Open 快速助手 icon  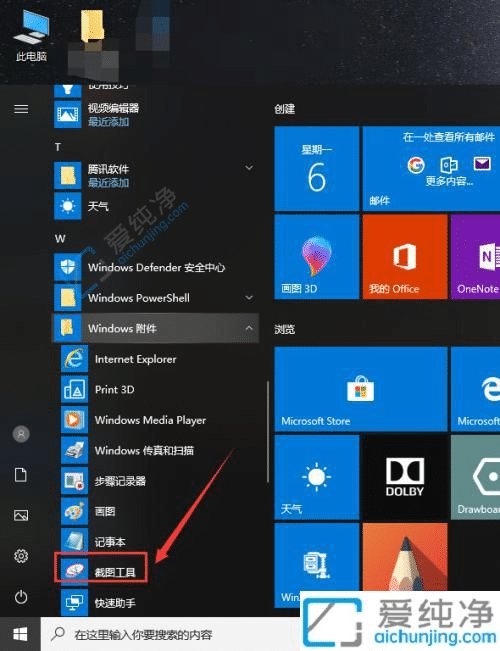click(74, 602)
